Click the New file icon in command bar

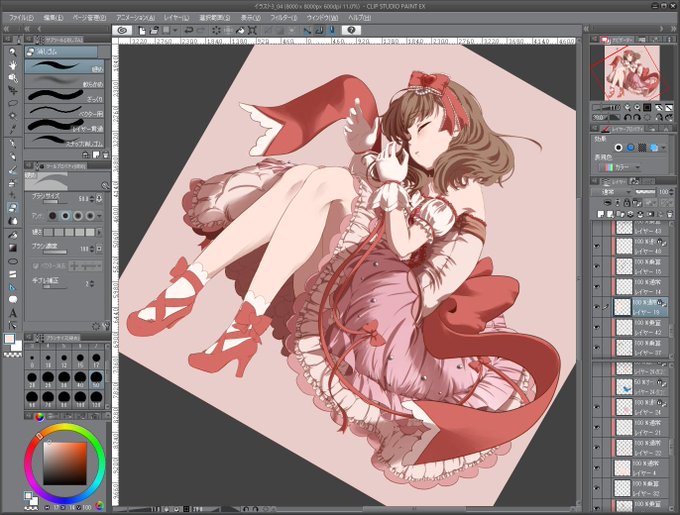142,30
